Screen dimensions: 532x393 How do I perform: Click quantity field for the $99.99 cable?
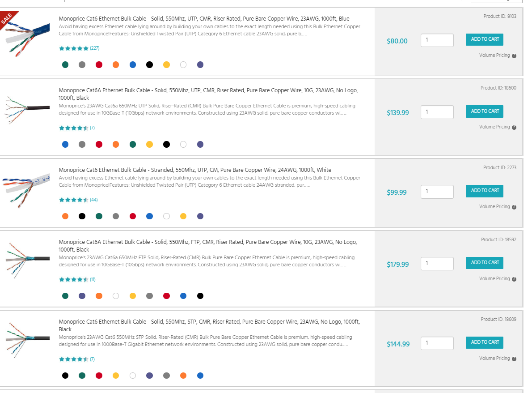click(x=437, y=192)
